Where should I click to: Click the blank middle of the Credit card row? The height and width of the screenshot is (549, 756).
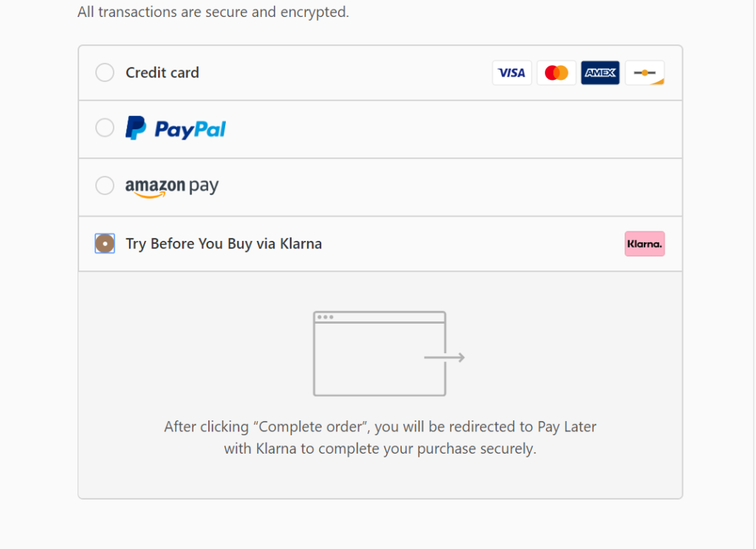tap(340, 73)
